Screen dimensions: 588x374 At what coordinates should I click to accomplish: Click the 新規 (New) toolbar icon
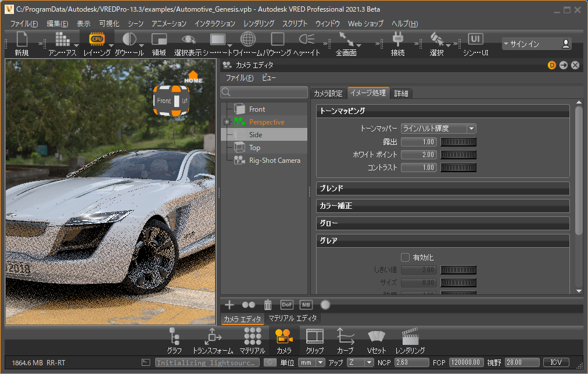pyautogui.click(x=21, y=40)
